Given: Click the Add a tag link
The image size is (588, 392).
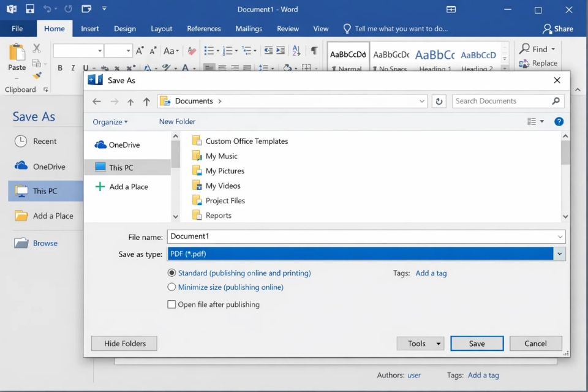Looking at the screenshot, I should click(x=431, y=273).
